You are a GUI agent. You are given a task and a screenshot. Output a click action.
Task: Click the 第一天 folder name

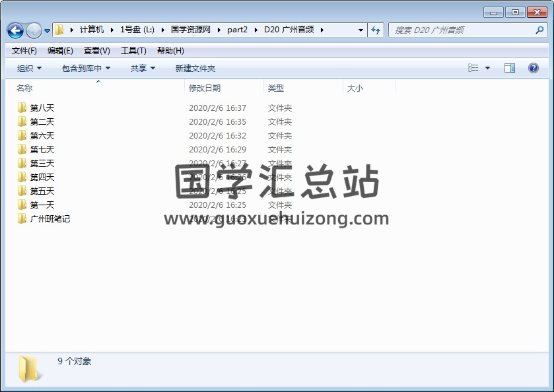point(42,205)
